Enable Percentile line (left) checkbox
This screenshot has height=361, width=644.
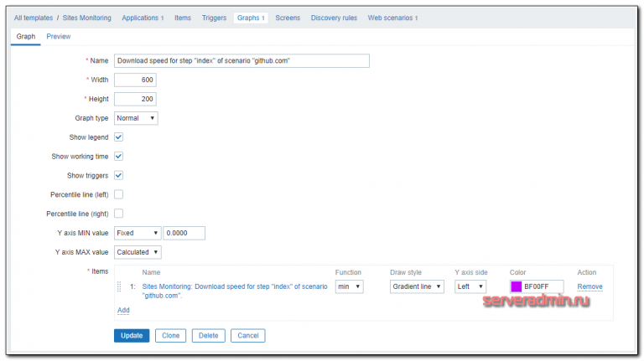pos(119,194)
